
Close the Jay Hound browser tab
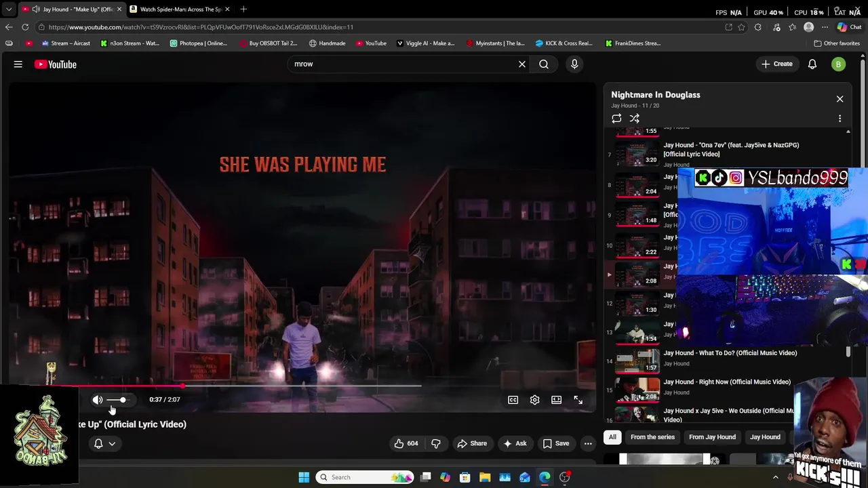tap(119, 9)
